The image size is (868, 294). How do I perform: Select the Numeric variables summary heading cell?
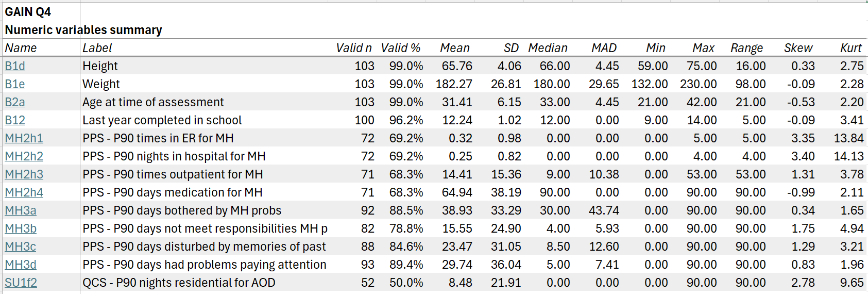(x=83, y=30)
